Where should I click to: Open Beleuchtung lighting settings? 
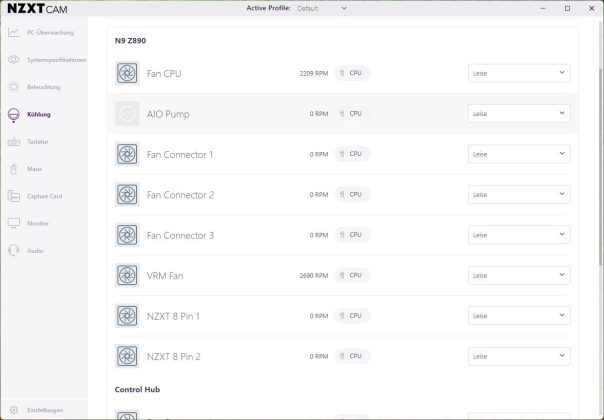pyautogui.click(x=43, y=87)
